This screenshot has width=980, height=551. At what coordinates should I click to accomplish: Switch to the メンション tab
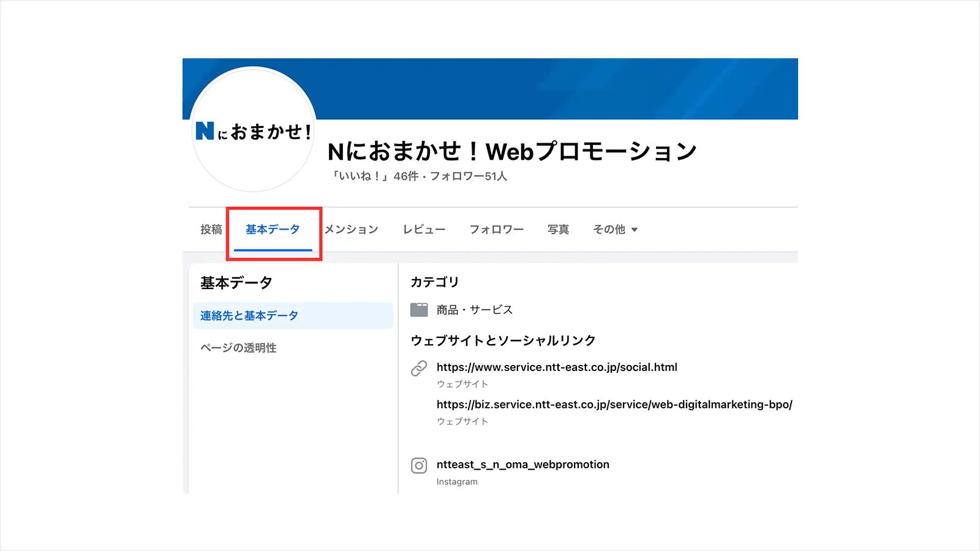[352, 230]
